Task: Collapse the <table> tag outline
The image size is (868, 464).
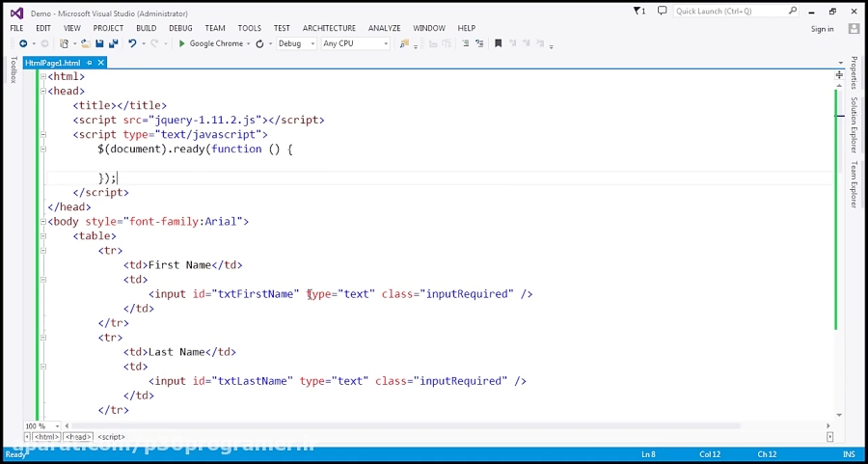Action: (43, 236)
